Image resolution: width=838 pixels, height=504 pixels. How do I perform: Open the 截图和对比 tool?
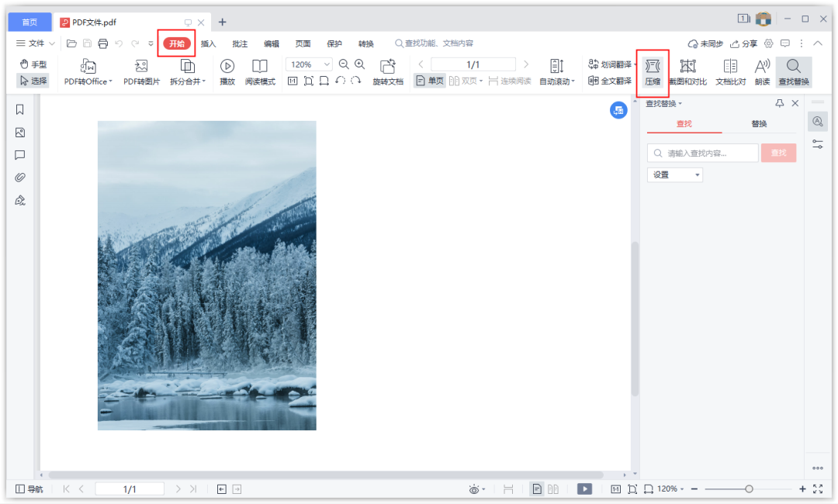pos(687,71)
